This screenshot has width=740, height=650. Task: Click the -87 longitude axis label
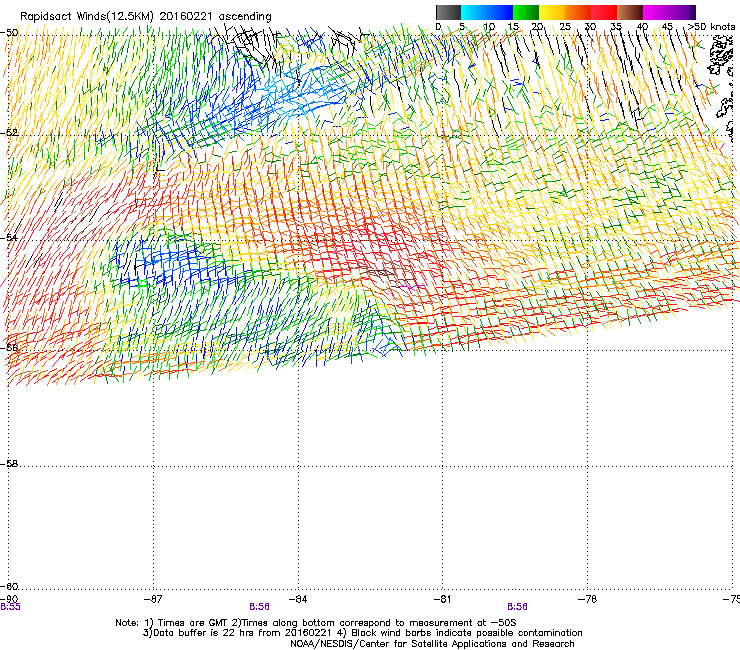(x=153, y=599)
